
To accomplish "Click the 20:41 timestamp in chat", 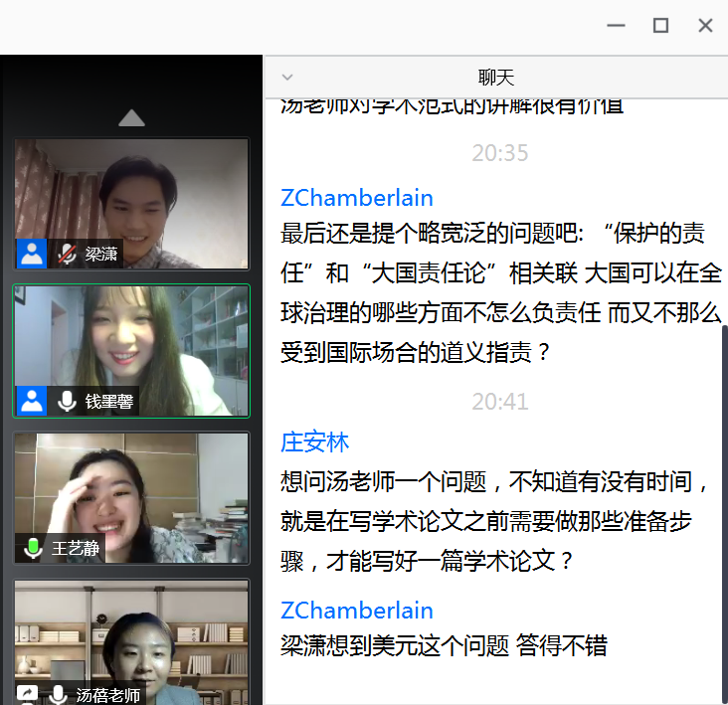I will pos(499,402).
